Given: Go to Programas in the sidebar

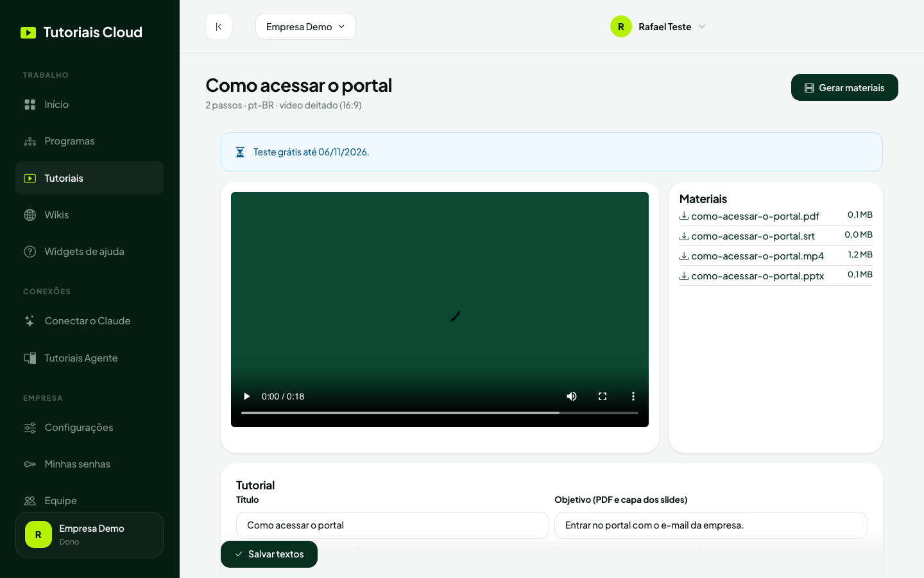Looking at the screenshot, I should [x=89, y=141].
